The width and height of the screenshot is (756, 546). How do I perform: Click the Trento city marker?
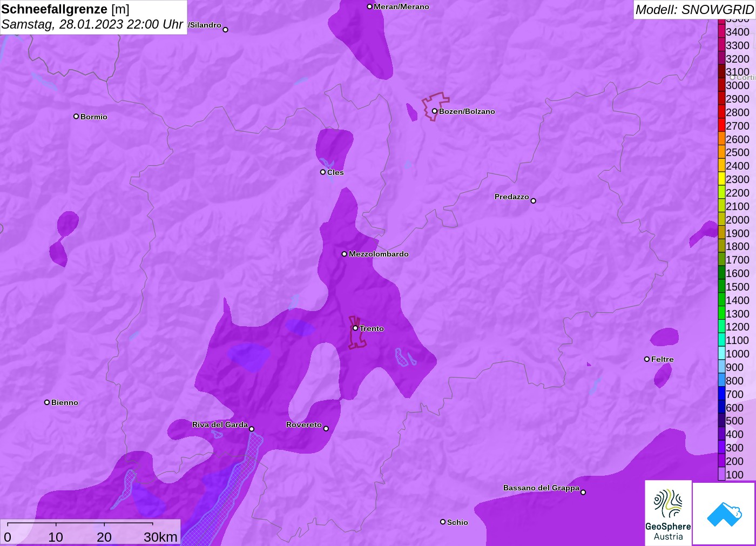coord(355,328)
